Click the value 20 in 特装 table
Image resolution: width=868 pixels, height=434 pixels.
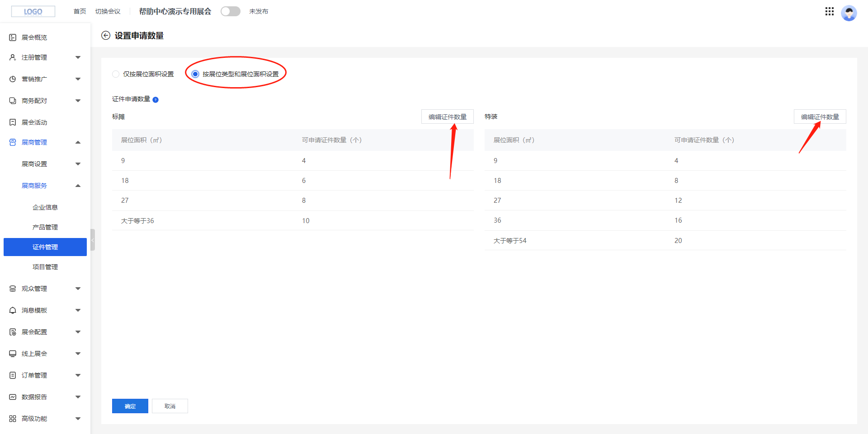point(678,241)
